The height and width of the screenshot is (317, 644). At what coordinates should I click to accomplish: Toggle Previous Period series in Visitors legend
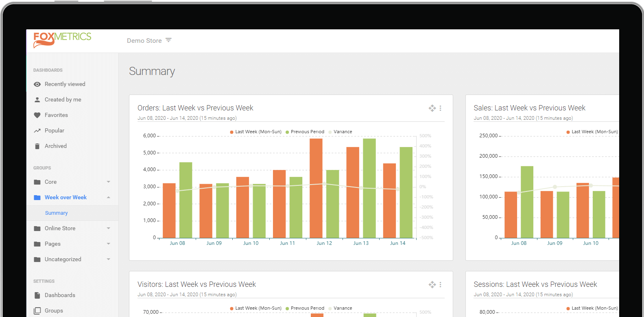coord(305,308)
